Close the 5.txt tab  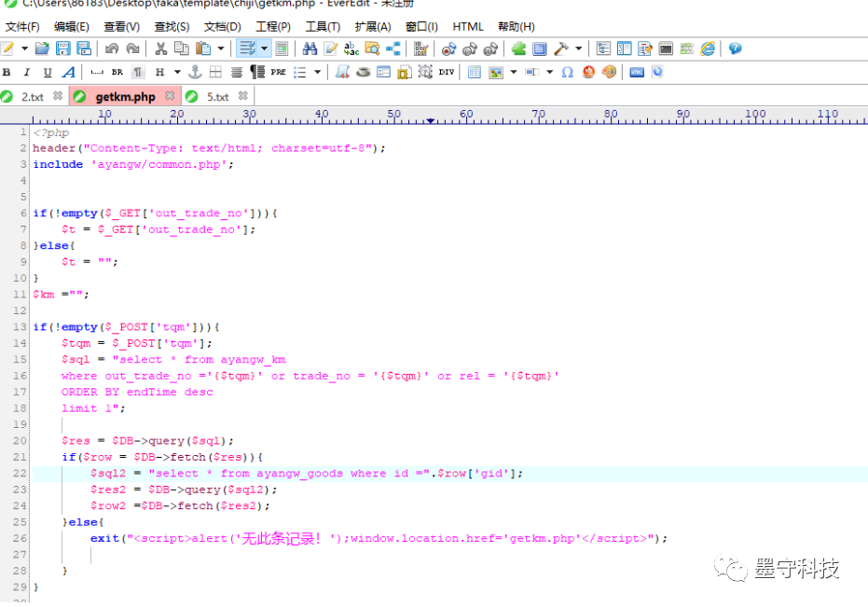[243, 96]
